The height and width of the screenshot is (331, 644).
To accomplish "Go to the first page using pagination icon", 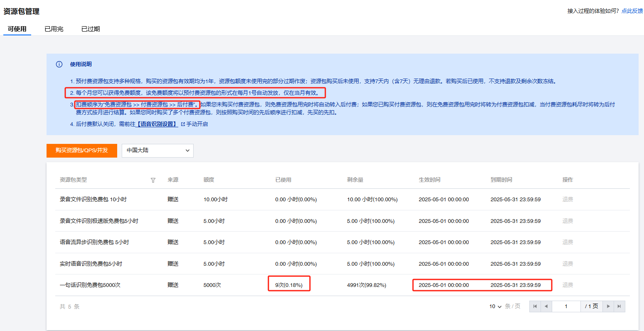I will coord(535,306).
